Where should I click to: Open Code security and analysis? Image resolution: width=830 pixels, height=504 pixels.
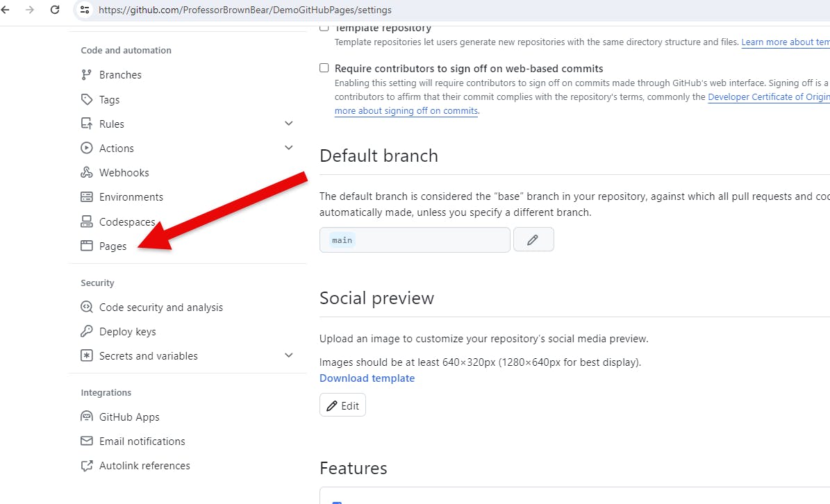(160, 307)
